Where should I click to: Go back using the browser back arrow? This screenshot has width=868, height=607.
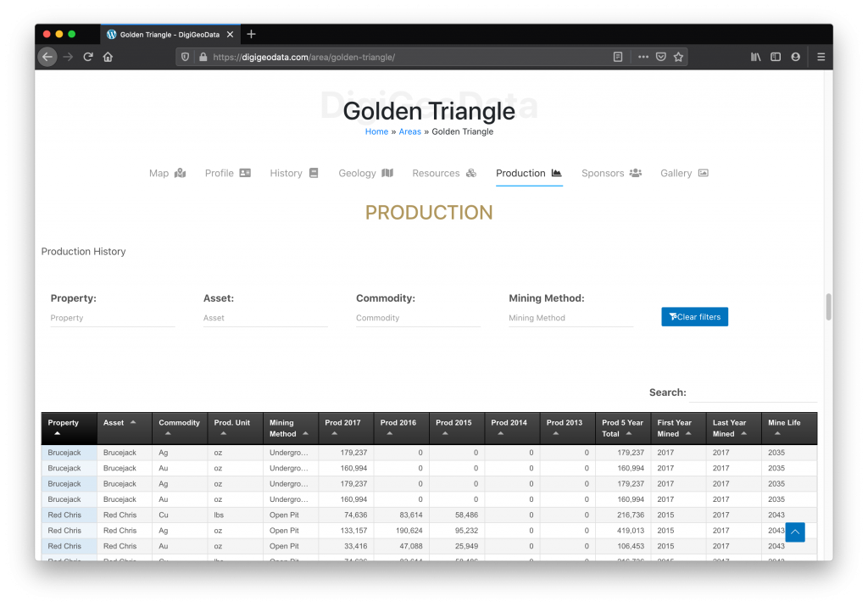47,57
